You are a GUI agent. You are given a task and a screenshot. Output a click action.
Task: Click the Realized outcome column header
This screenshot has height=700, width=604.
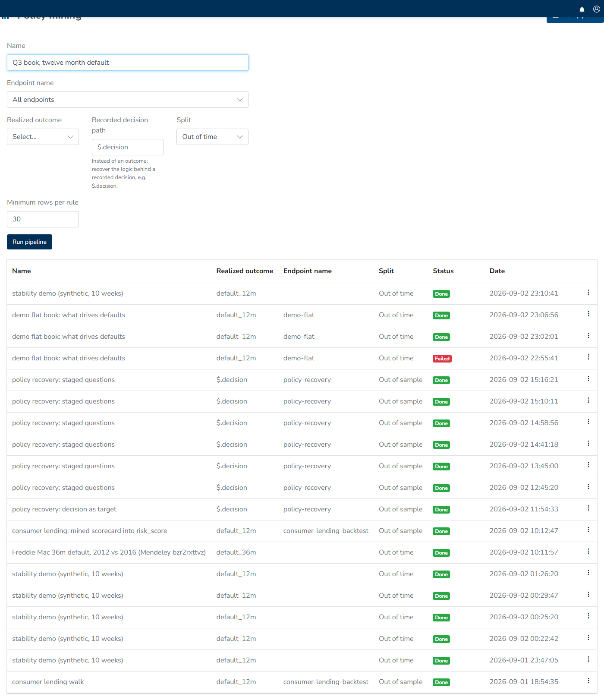[x=245, y=271]
